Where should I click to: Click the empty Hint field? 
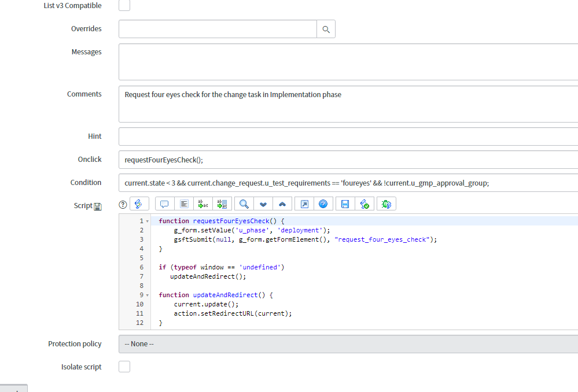[348, 136]
